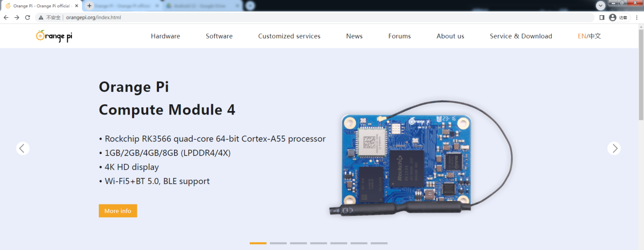Open the side panel icon in toolbar
644x250 pixels.
coord(602,17)
